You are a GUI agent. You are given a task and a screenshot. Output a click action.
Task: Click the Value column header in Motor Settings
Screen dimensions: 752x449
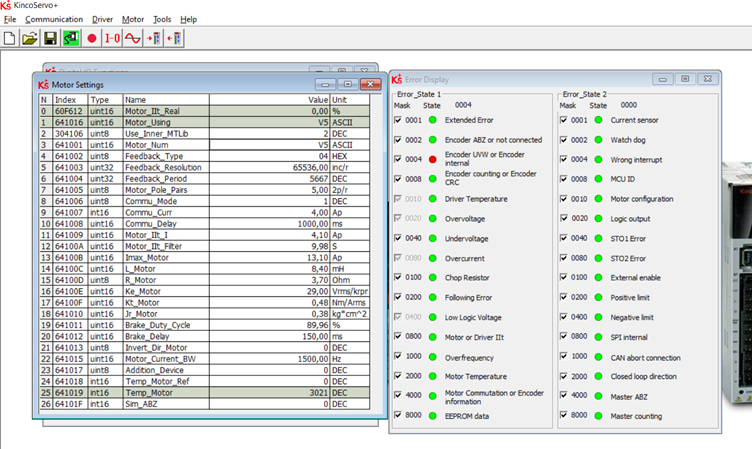(x=317, y=100)
